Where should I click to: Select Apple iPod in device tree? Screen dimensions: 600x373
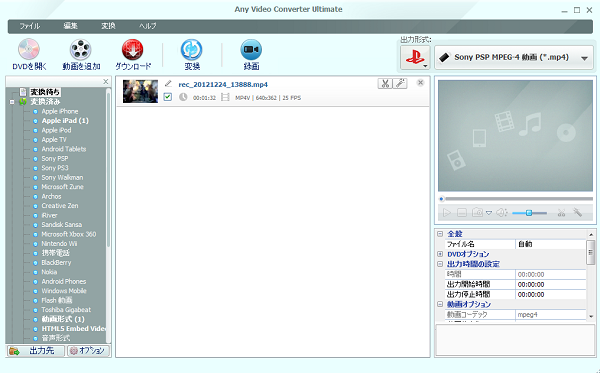[x=56, y=130]
